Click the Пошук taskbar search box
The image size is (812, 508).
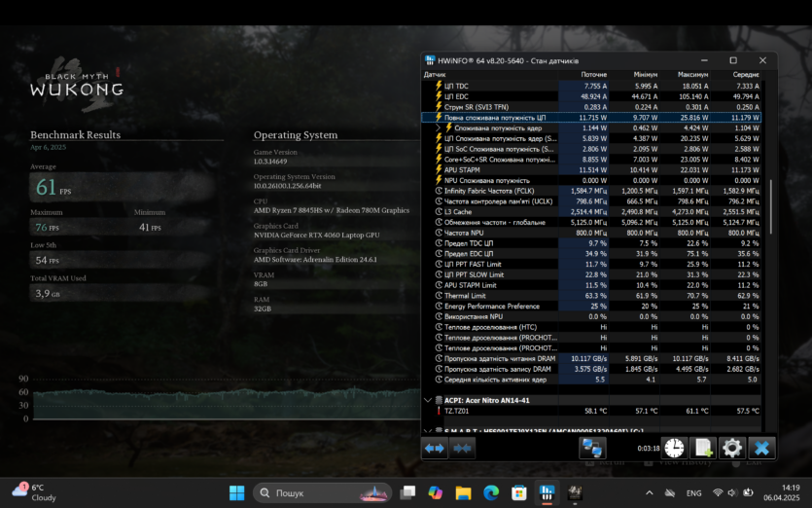pos(322,492)
